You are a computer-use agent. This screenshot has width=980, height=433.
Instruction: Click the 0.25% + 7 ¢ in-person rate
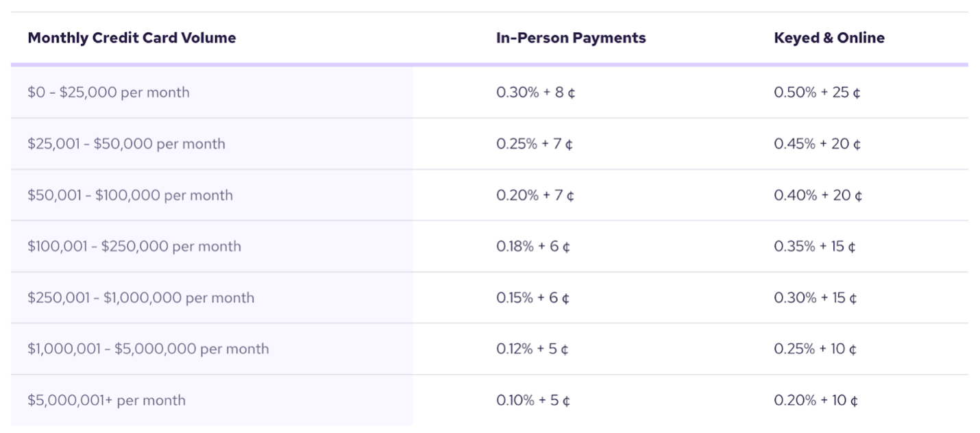pyautogui.click(x=535, y=144)
